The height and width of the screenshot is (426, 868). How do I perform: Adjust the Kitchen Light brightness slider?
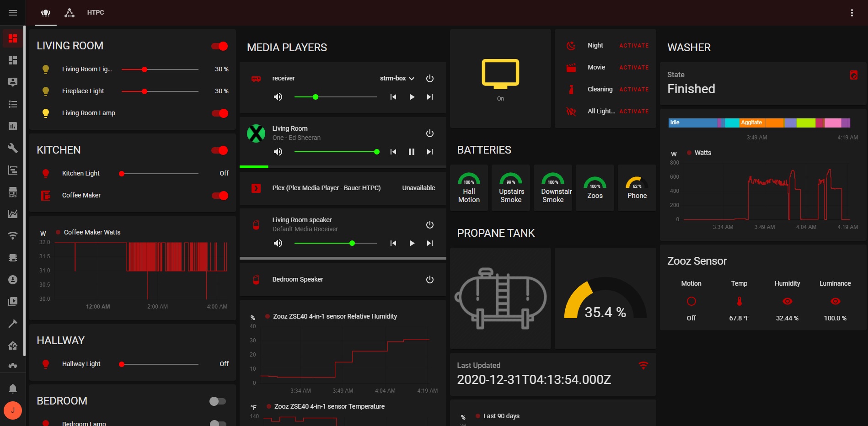(159, 174)
